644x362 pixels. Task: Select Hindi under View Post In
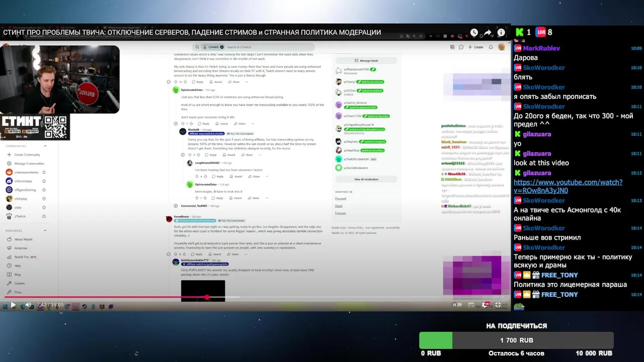[x=339, y=206]
